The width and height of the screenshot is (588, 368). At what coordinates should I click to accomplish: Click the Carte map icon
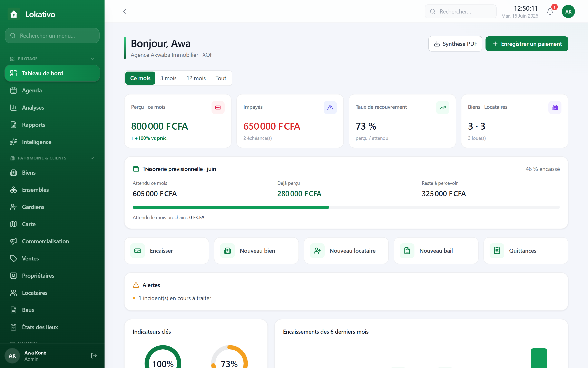click(13, 224)
